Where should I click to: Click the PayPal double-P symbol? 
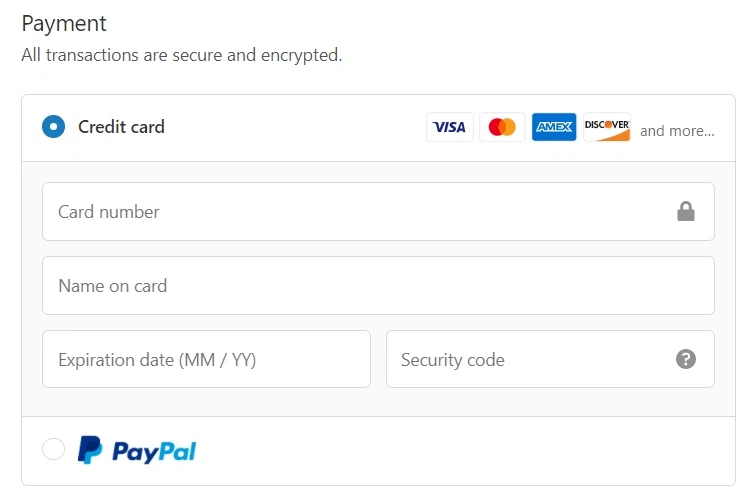[90, 450]
